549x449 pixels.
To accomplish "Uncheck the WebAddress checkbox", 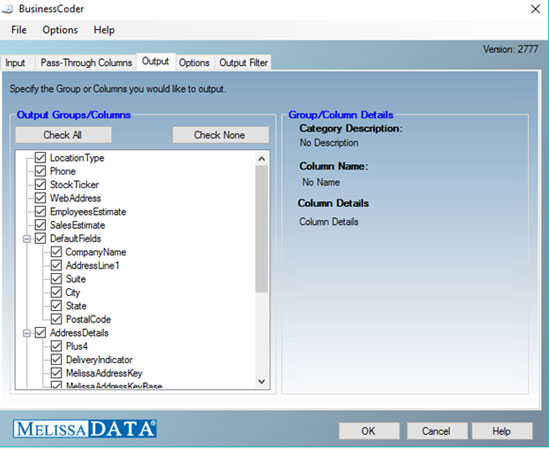I will pos(40,198).
